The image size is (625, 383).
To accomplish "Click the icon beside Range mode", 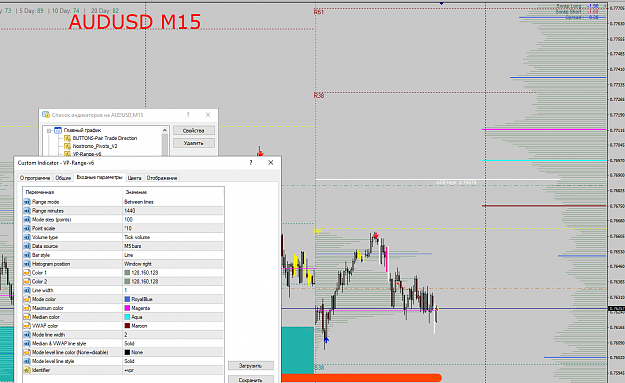I will point(27,202).
